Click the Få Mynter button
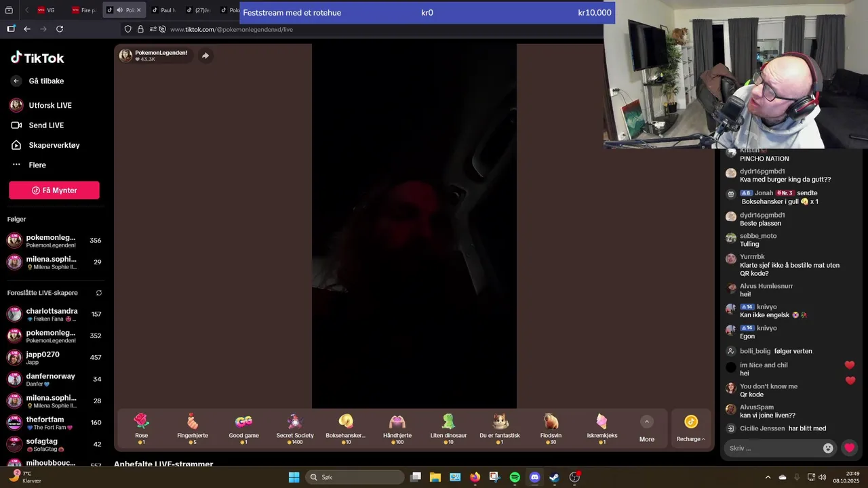The image size is (868, 488). [x=54, y=190]
